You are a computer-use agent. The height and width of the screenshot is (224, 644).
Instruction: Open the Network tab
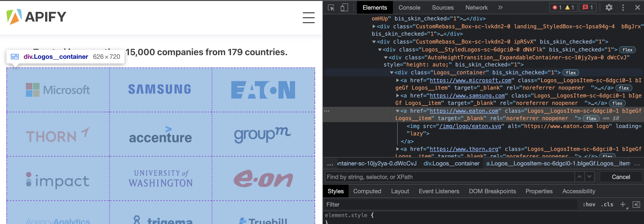(x=476, y=7)
